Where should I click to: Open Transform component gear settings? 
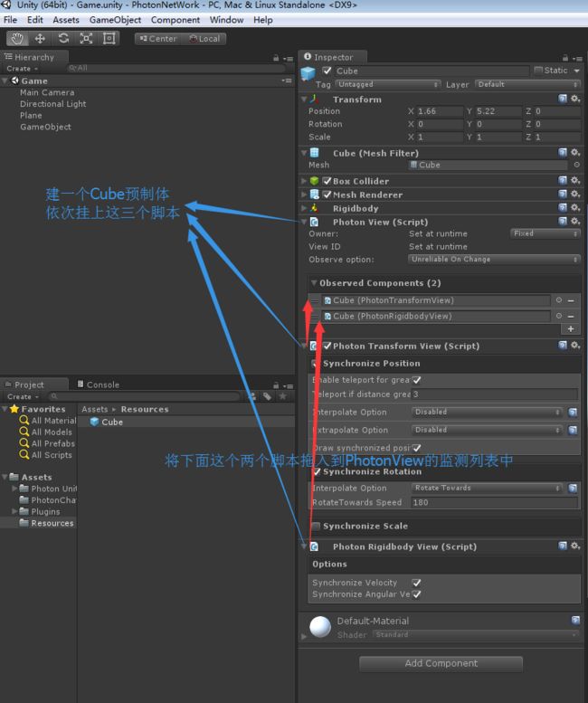click(x=575, y=99)
